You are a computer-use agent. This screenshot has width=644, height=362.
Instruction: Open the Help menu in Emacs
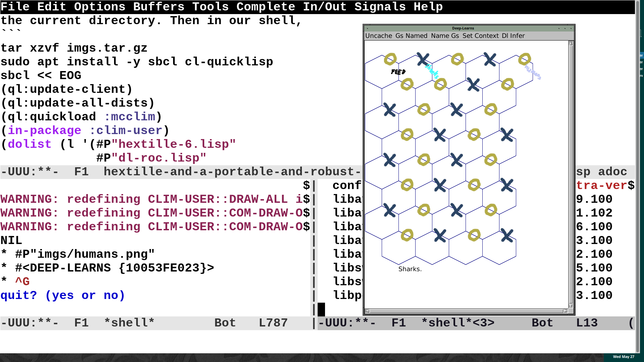(428, 7)
